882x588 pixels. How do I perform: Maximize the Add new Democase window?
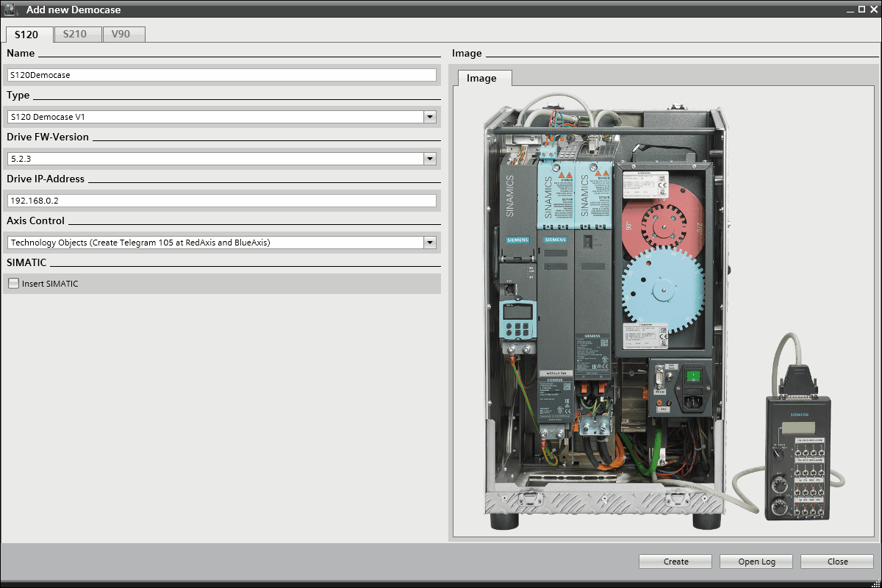(860, 10)
